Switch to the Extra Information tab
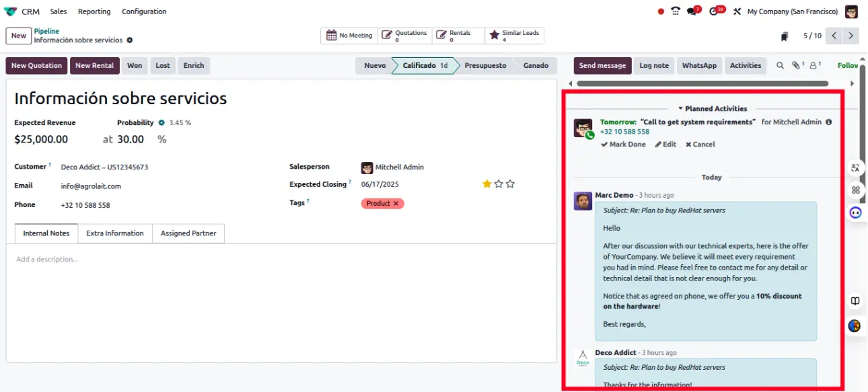Viewport: 868px width, 392px height. pyautogui.click(x=114, y=233)
